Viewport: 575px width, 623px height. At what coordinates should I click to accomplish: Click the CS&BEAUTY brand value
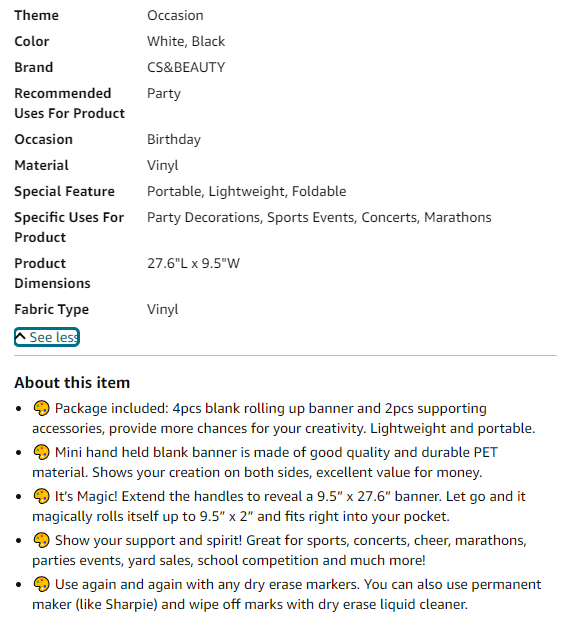(186, 67)
